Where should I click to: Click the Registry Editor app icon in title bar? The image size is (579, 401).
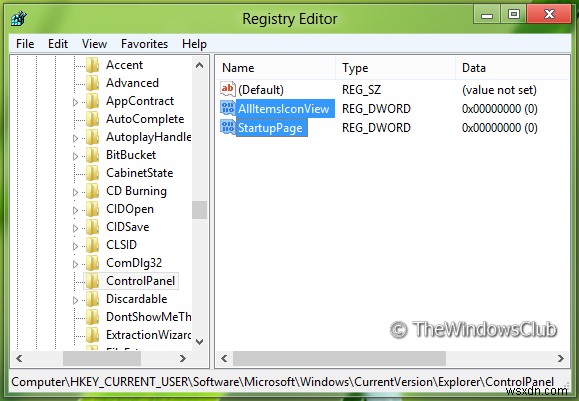18,18
